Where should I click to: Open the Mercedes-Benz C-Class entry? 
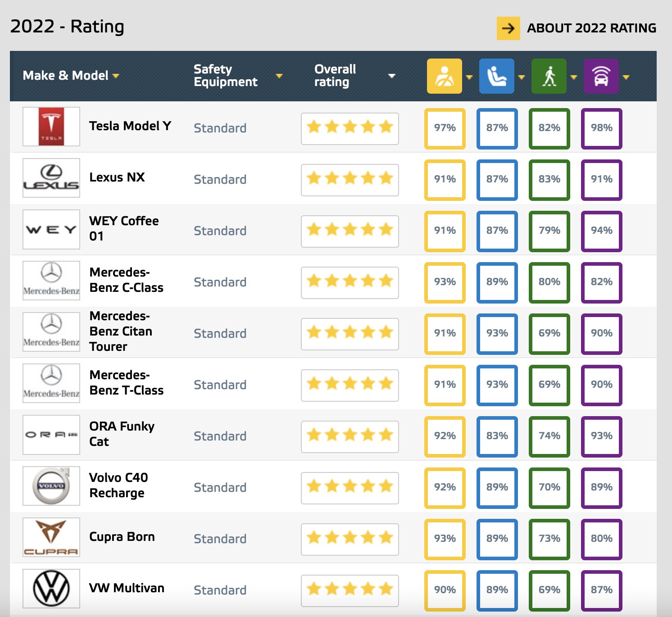point(126,280)
